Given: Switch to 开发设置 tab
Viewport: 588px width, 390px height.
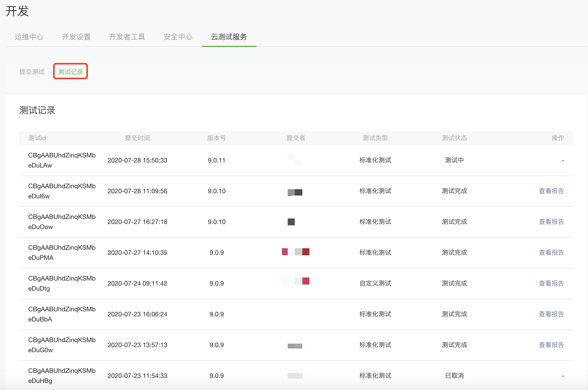Looking at the screenshot, I should pyautogui.click(x=76, y=37).
